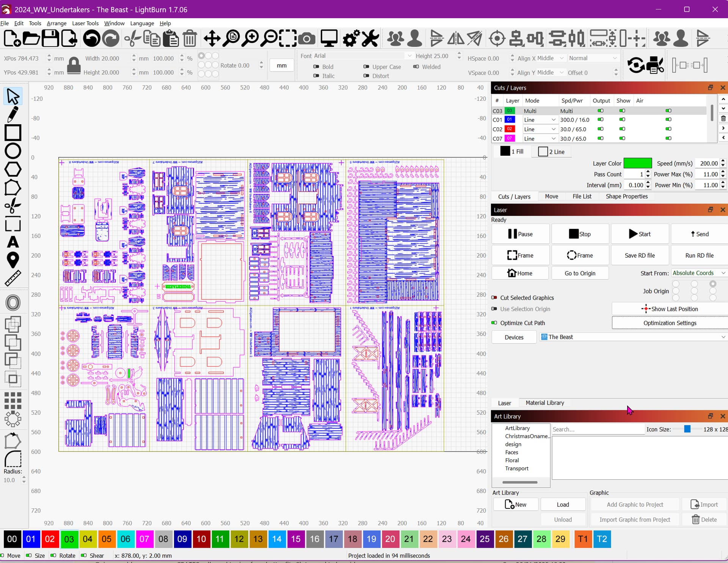Image resolution: width=728 pixels, height=563 pixels.
Task: Click the Open File folder icon
Action: tap(31, 39)
